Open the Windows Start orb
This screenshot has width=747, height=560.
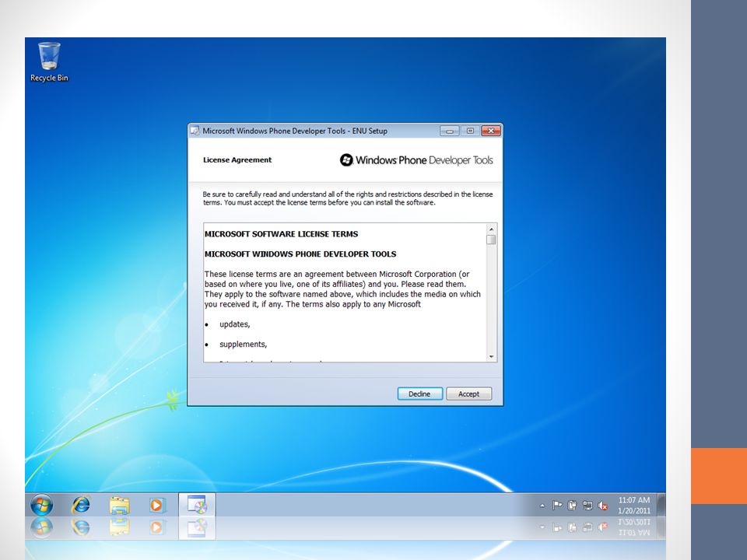tap(41, 505)
